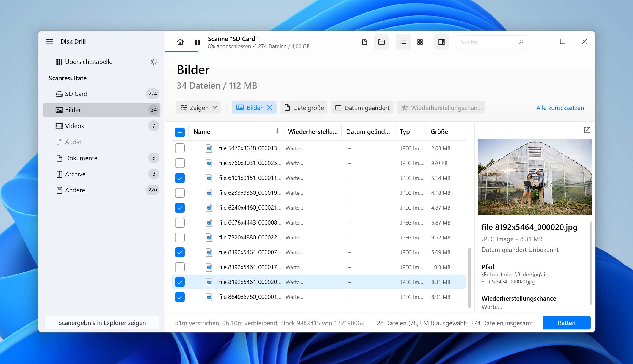Open the Dokumente category
Viewport: 633px width, 364px height.
point(102,158)
